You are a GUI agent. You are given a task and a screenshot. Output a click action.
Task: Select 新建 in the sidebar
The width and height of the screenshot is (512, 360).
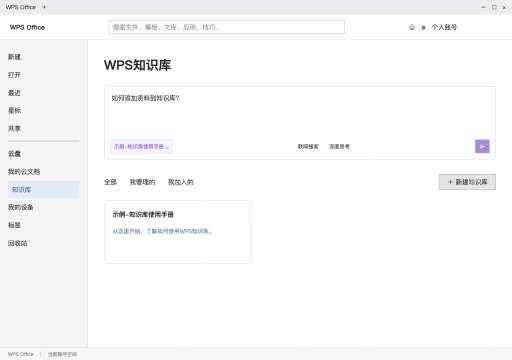click(x=14, y=57)
